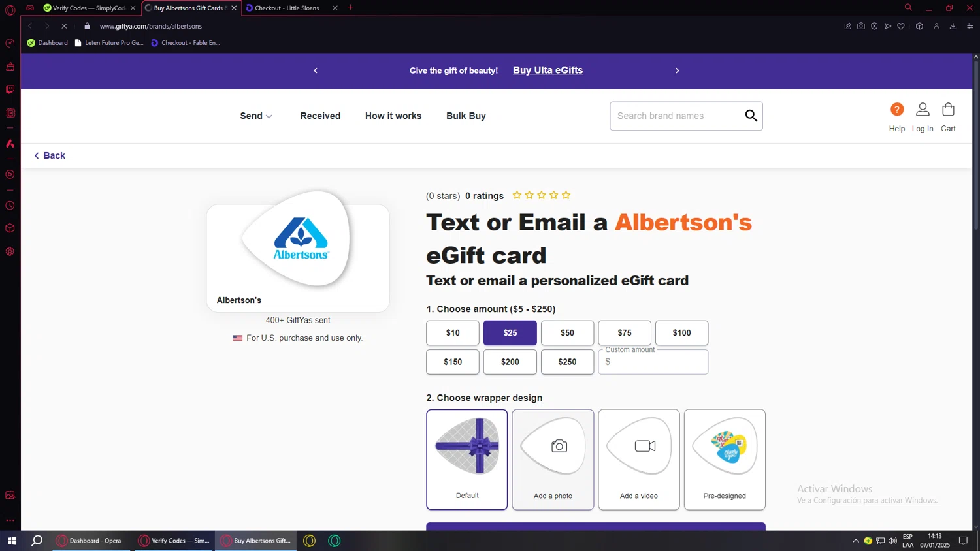Click the Log In person icon

923,109
